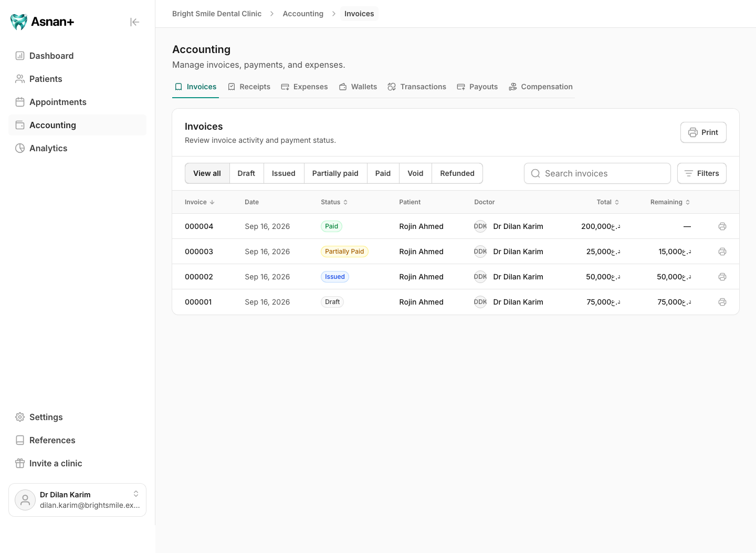Click the user avatar icon
756x553 pixels.
(x=25, y=500)
